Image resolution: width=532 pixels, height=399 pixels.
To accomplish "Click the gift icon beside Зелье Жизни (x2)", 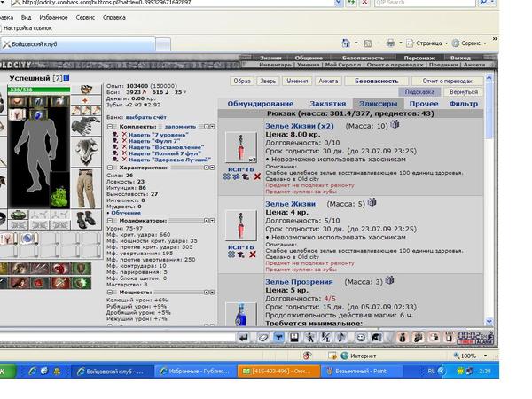I will pos(395,124).
